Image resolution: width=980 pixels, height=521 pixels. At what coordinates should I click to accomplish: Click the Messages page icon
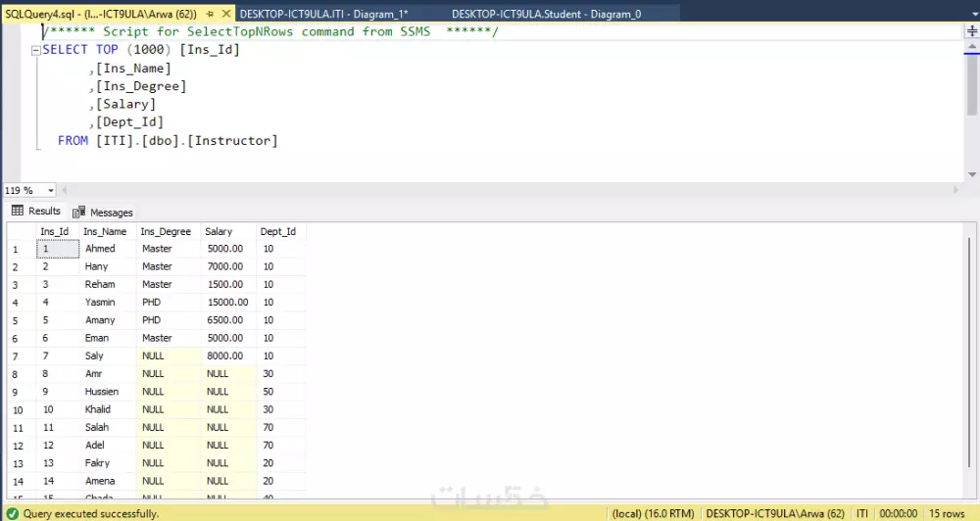pyautogui.click(x=78, y=213)
